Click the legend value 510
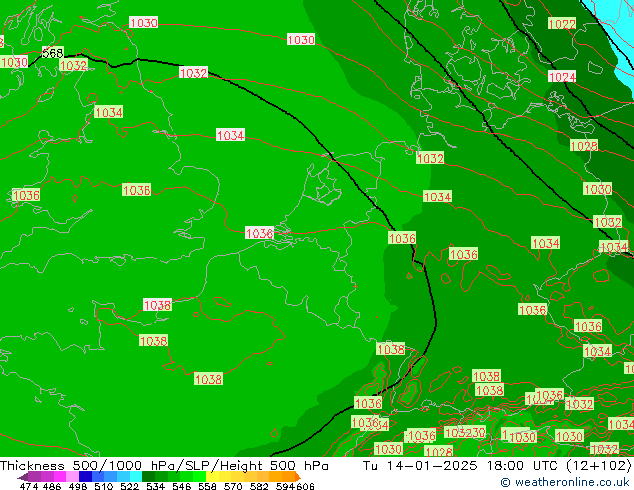634x490 pixels. point(104,486)
